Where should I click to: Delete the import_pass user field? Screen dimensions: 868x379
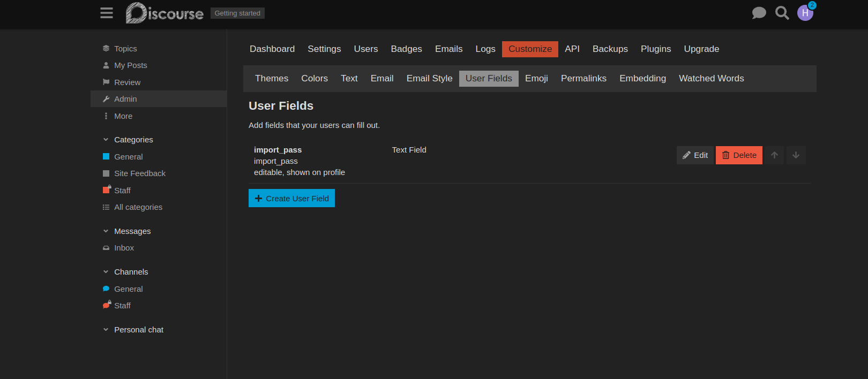pos(739,155)
